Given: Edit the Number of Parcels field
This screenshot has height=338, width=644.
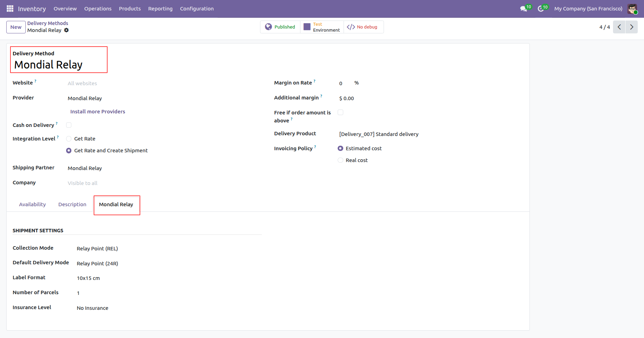Looking at the screenshot, I should pyautogui.click(x=168, y=293).
